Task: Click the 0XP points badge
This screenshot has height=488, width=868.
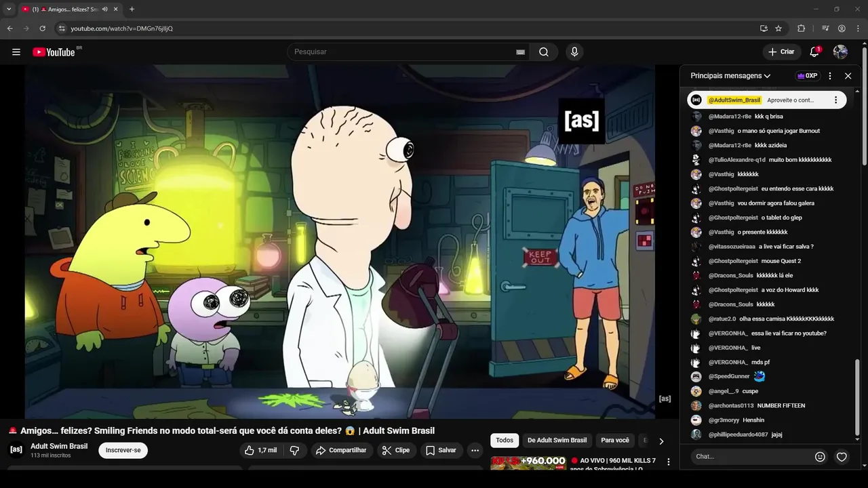Action: [808, 76]
